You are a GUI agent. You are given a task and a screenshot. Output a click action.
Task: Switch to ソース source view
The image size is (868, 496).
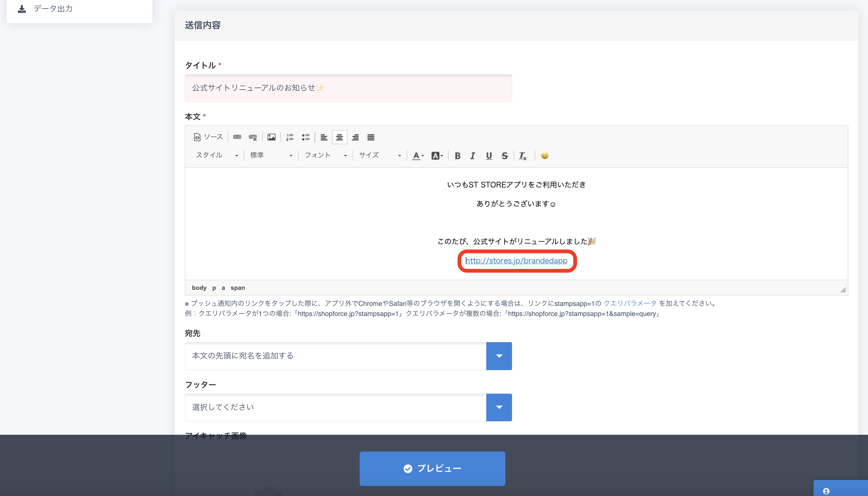click(208, 137)
